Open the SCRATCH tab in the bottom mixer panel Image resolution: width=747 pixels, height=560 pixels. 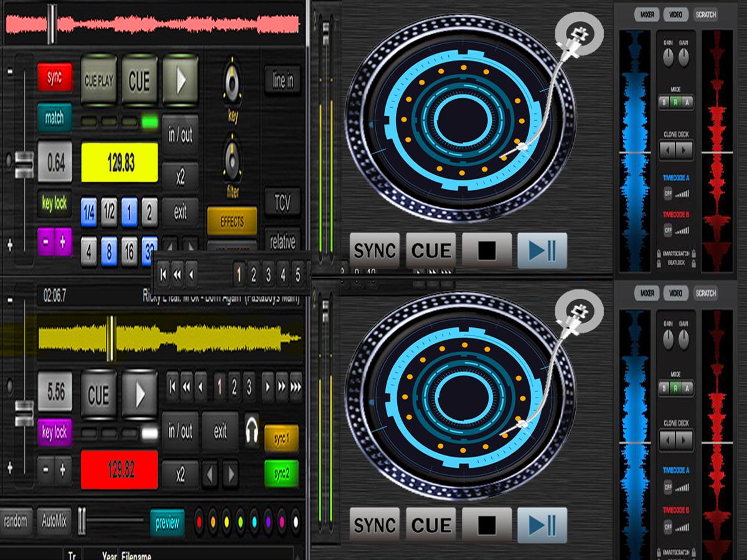(x=706, y=293)
